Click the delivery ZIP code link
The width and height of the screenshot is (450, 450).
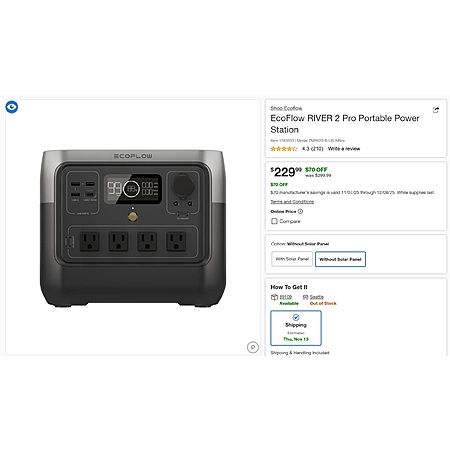point(286,297)
